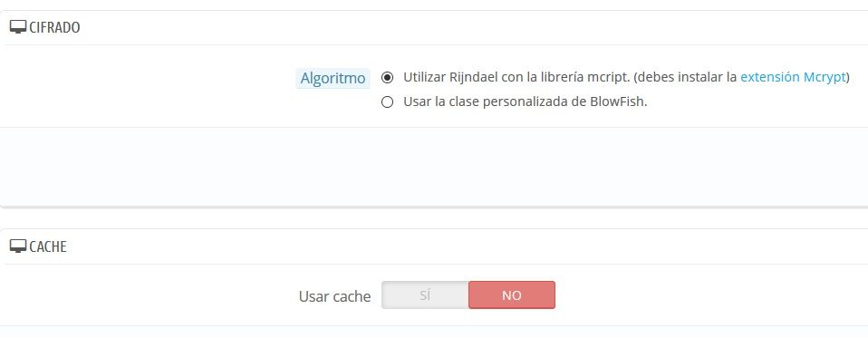
Task: Click the CACHE panel heading
Action: pos(48,246)
